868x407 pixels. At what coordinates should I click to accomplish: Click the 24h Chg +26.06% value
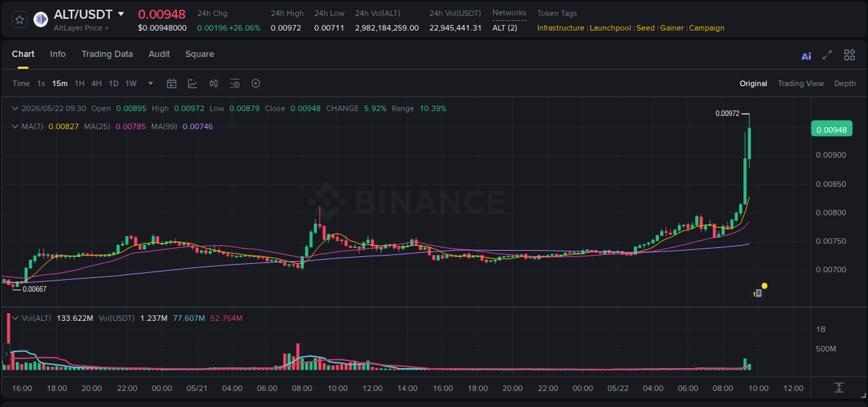click(244, 28)
